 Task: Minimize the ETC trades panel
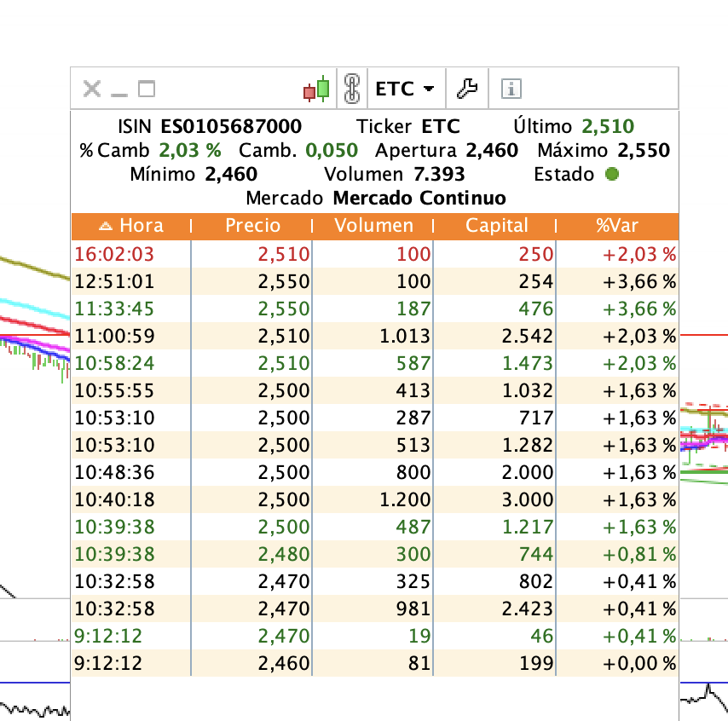click(x=118, y=89)
